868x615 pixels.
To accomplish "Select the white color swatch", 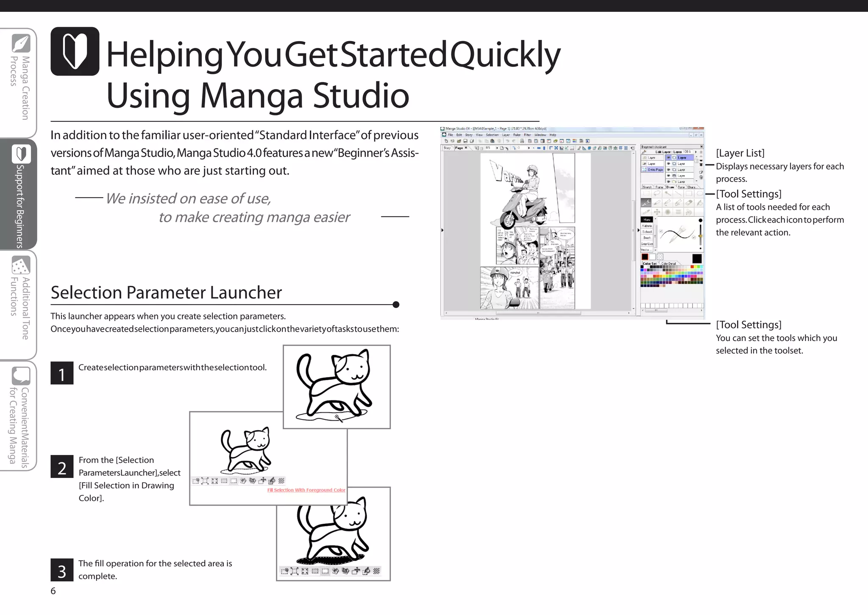I will click(653, 257).
